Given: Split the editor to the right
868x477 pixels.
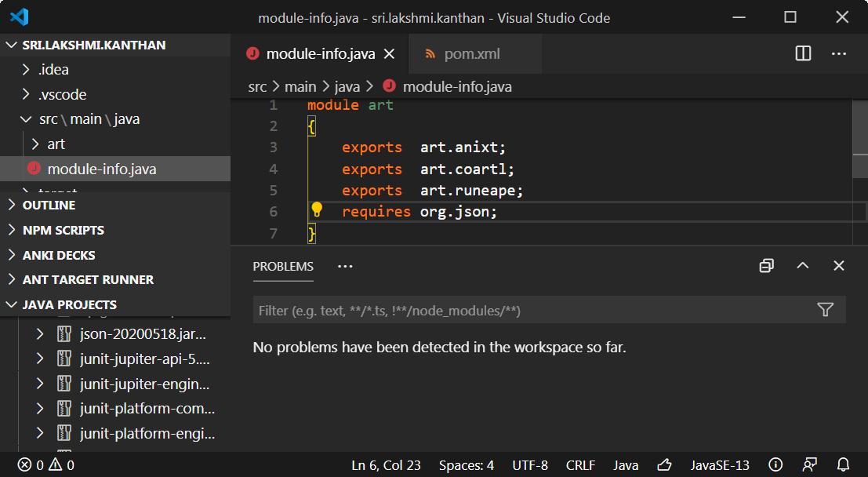Looking at the screenshot, I should (x=803, y=53).
